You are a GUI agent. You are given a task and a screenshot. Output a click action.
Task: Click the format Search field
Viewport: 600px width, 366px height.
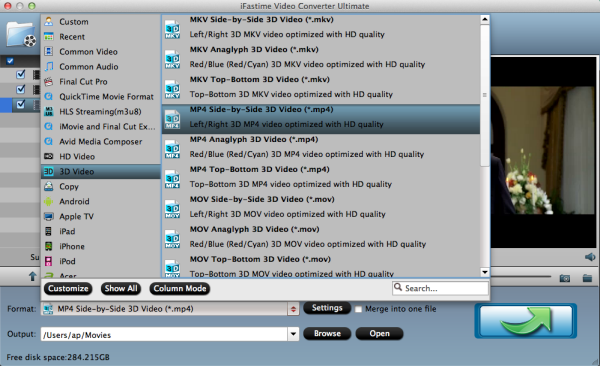[440, 288]
